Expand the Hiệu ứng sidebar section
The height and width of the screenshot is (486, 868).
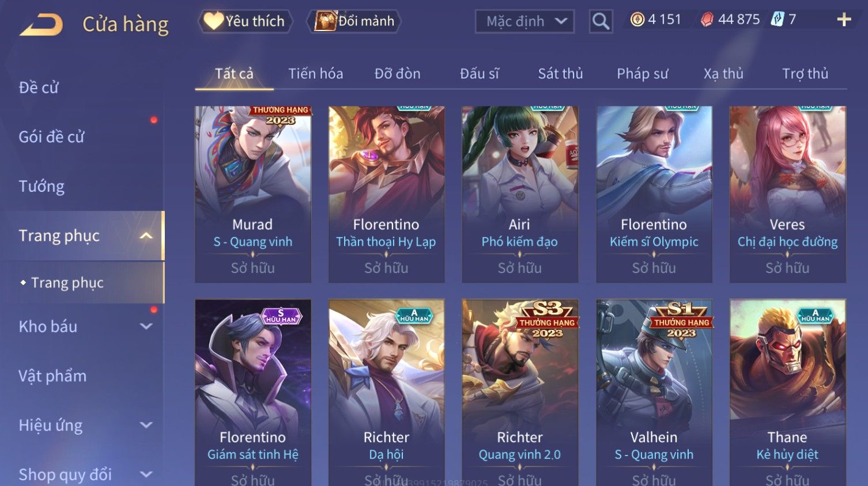pos(146,426)
